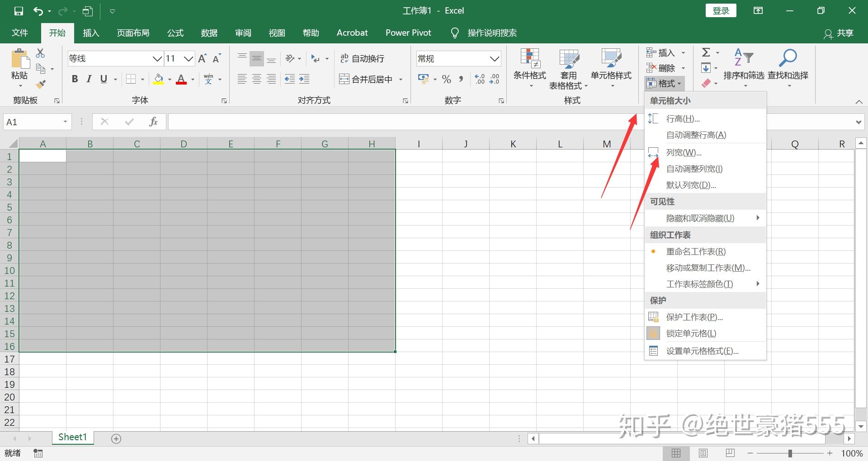Toggle middle vertical alignment
The image size is (868, 461).
click(x=257, y=58)
